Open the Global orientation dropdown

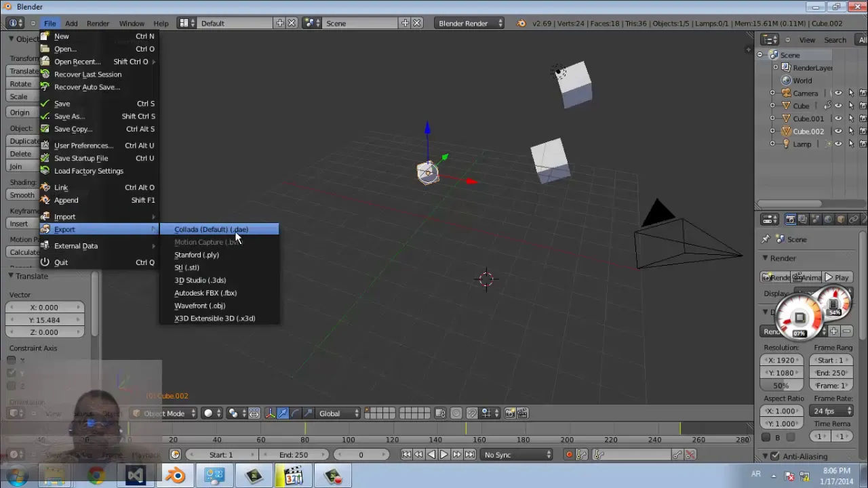click(338, 413)
